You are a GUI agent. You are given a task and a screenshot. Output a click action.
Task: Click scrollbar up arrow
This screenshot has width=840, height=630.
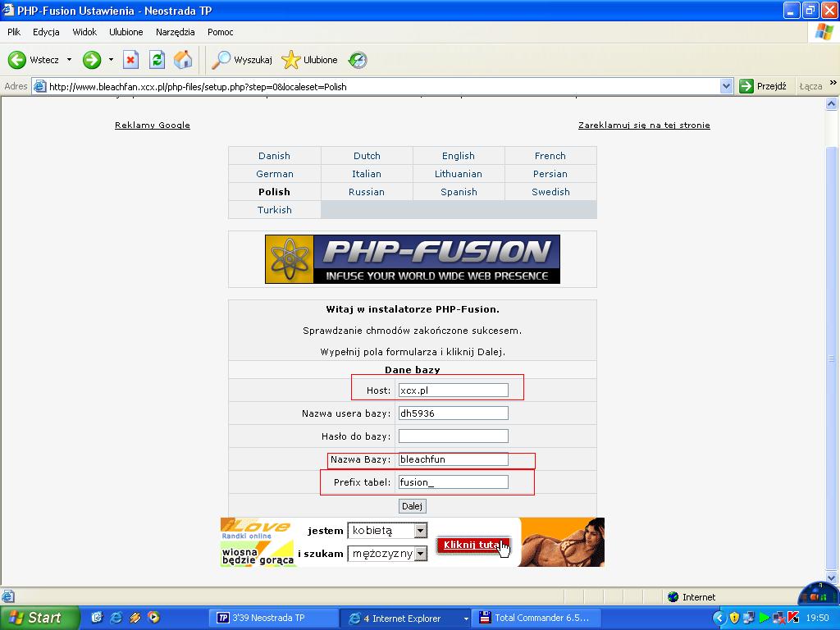click(832, 104)
